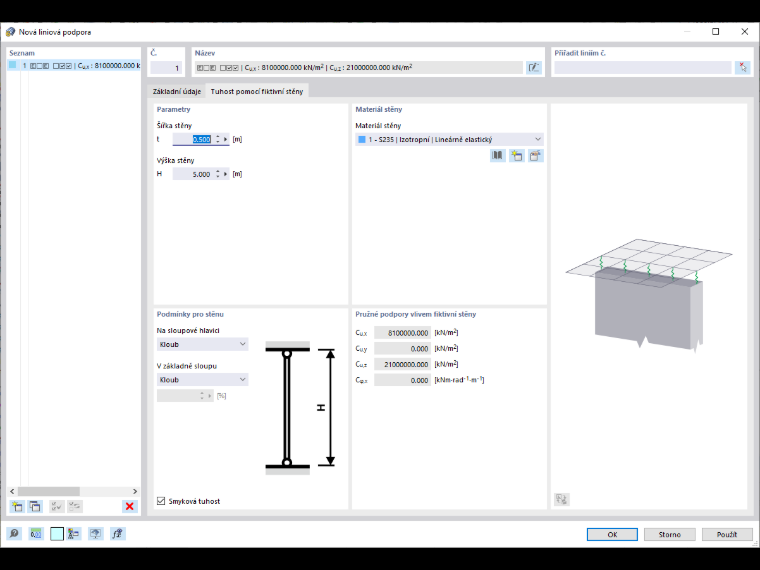Close the dialog window
Image resolution: width=760 pixels, height=570 pixels.
pyautogui.click(x=744, y=32)
